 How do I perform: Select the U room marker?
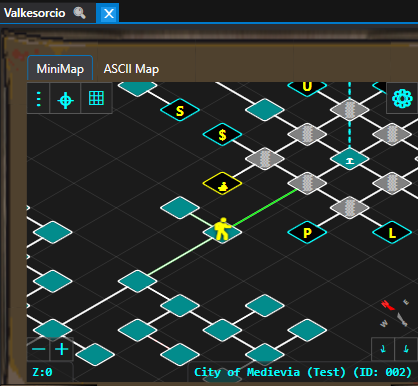point(307,87)
